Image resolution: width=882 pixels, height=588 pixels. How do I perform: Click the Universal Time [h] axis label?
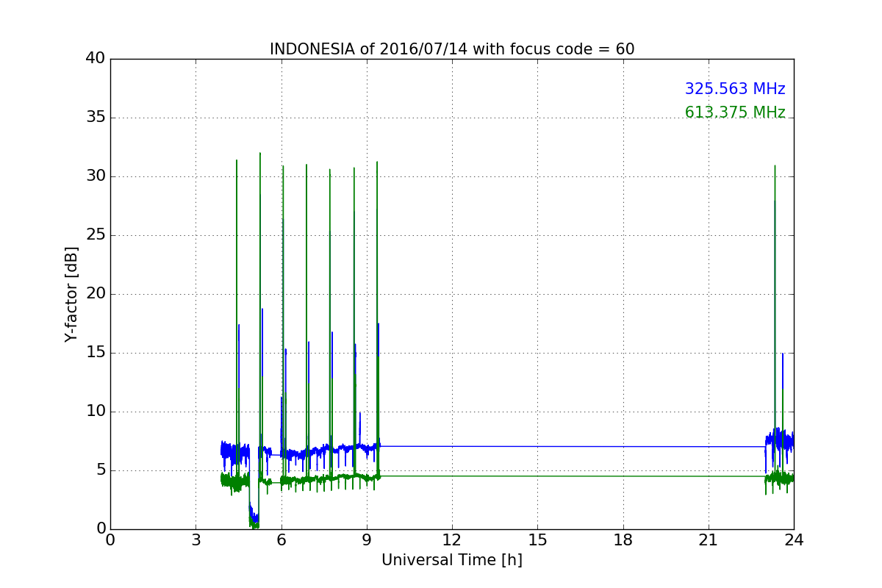pyautogui.click(x=452, y=560)
